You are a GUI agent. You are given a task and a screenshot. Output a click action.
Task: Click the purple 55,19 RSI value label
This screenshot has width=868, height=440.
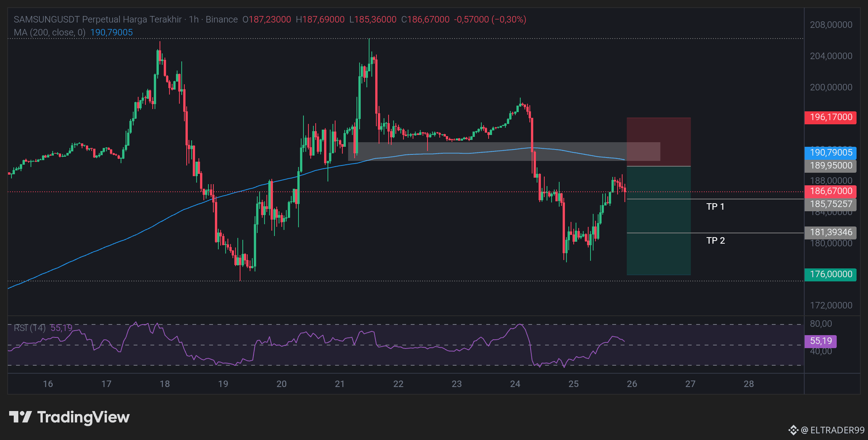coord(820,341)
